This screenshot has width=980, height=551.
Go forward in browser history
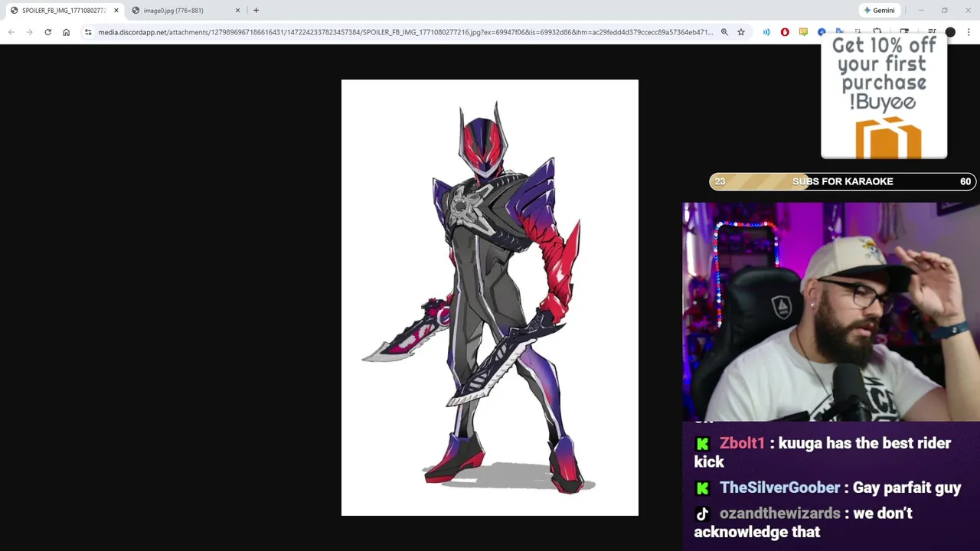point(29,32)
